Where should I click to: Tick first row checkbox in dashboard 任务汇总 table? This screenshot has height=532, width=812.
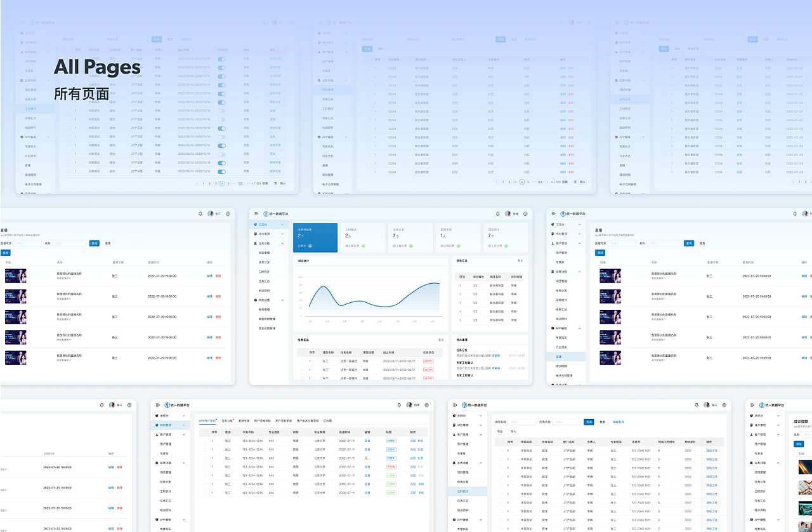[303, 361]
